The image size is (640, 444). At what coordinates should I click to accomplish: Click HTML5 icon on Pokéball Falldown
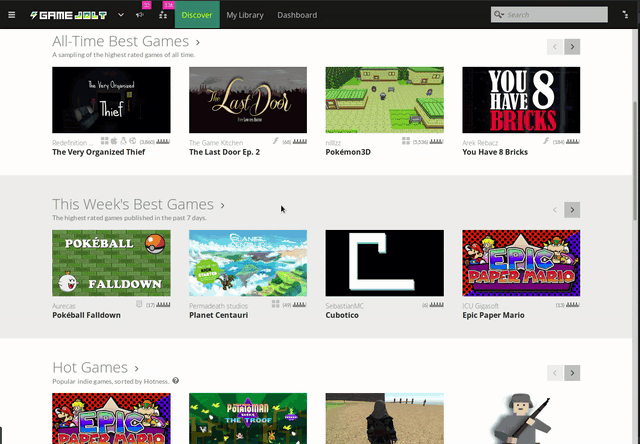coord(139,304)
